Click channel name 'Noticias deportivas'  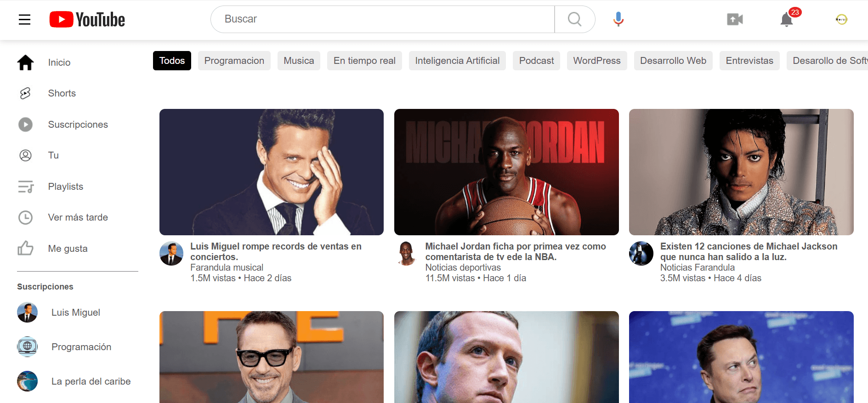463,267
